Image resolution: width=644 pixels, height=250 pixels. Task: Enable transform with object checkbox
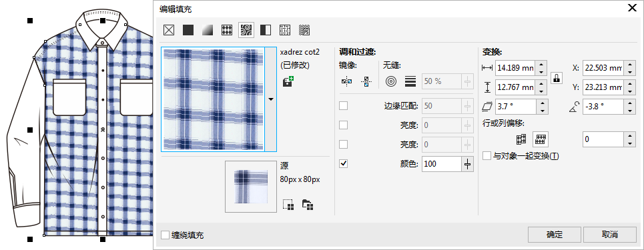point(487,156)
